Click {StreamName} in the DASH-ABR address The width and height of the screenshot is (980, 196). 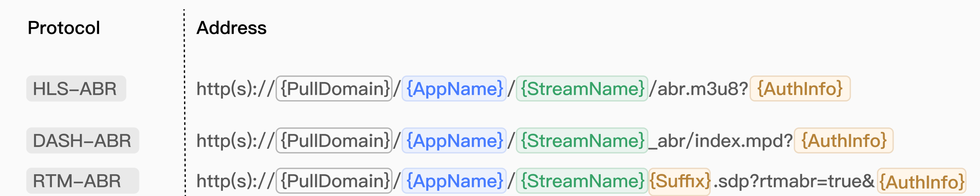(582, 140)
